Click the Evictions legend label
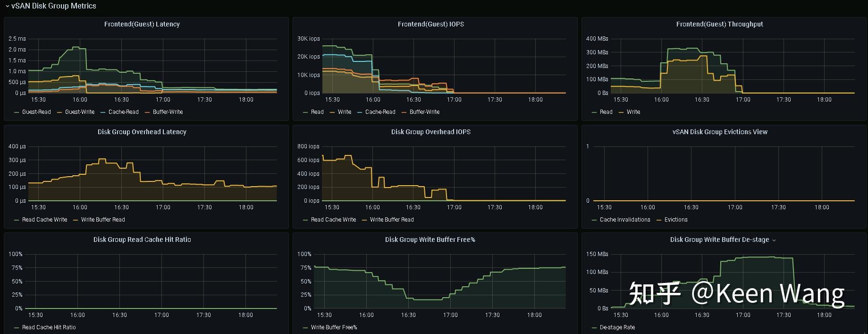The width and height of the screenshot is (868, 334). tap(675, 220)
